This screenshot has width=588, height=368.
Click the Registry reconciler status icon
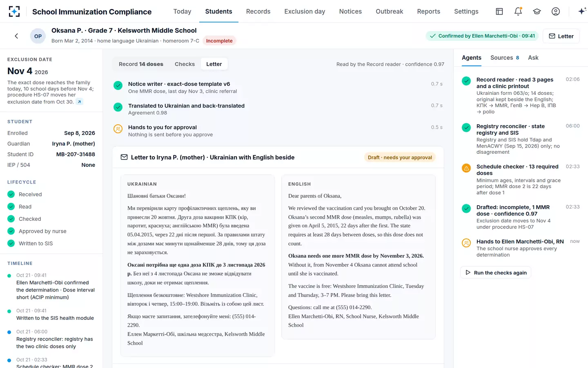pos(466,128)
